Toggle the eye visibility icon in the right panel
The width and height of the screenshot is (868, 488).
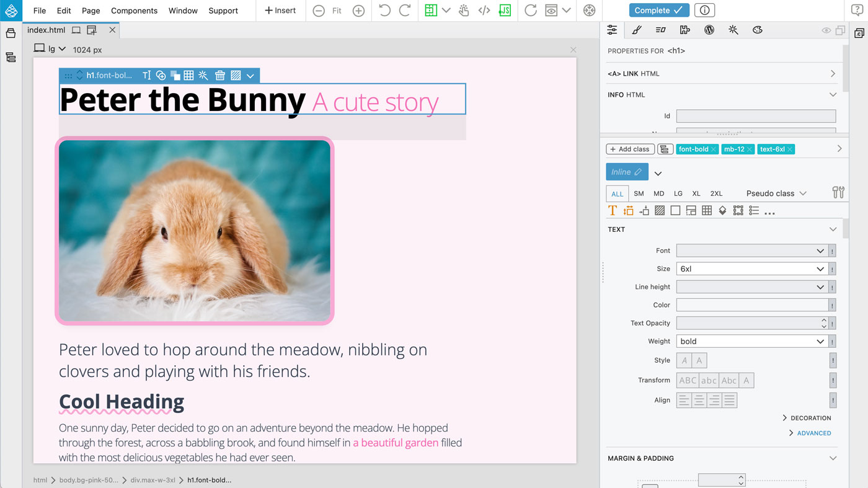click(x=826, y=30)
